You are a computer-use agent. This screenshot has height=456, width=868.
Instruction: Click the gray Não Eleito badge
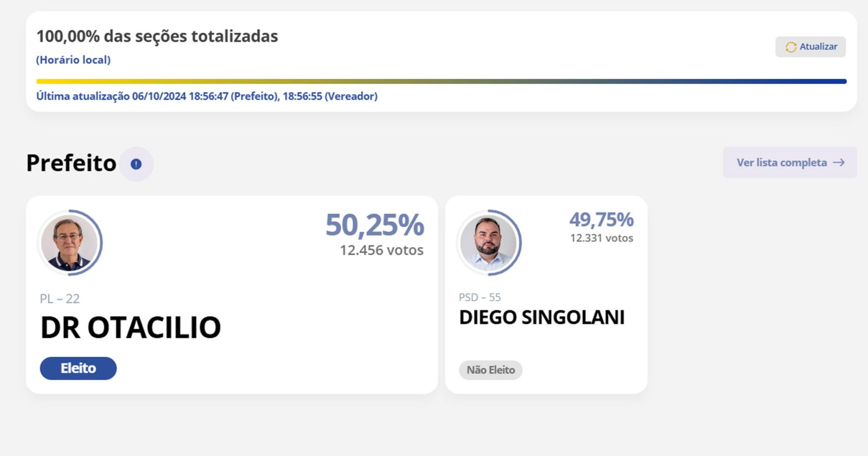tap(490, 370)
